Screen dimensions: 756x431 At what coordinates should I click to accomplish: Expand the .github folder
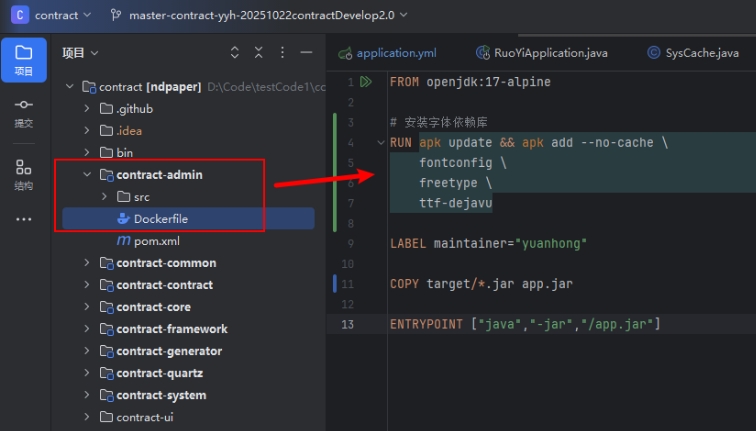point(87,108)
